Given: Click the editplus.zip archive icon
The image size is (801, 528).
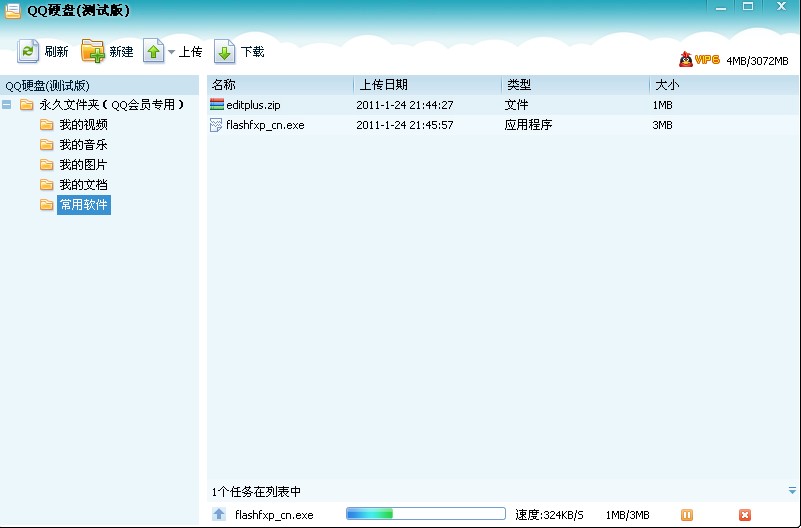Looking at the screenshot, I should pyautogui.click(x=217, y=105).
